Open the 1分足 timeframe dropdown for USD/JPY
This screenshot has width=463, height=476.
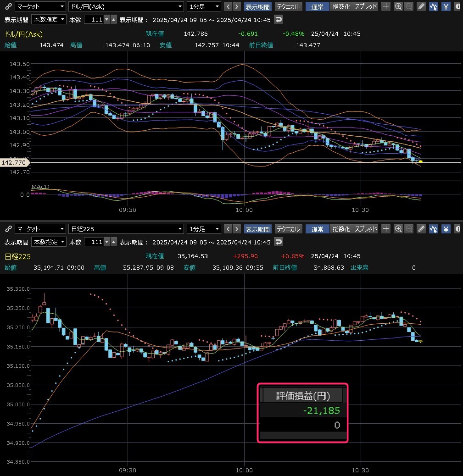pos(204,6)
